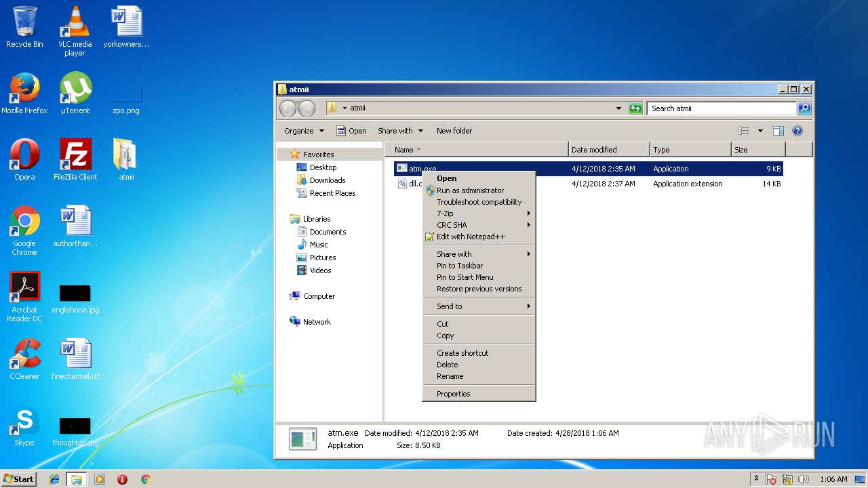Launch Skype from the desktop
The image size is (868, 488).
tap(24, 426)
